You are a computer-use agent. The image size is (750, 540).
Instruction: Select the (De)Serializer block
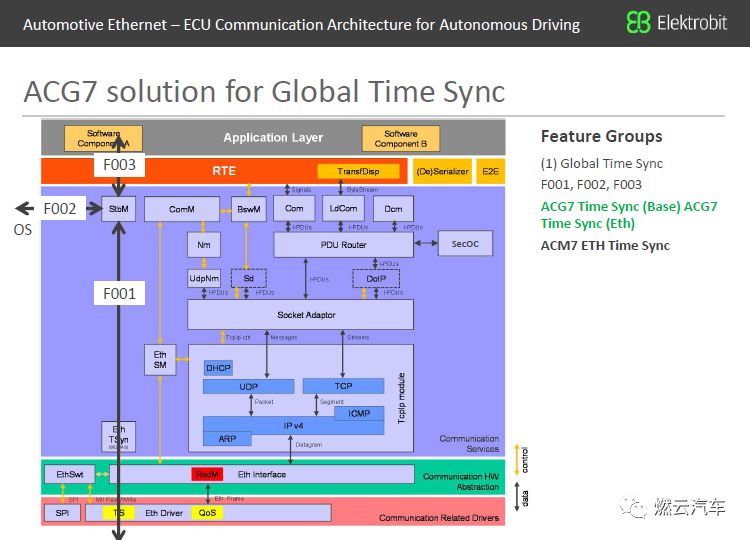442,171
